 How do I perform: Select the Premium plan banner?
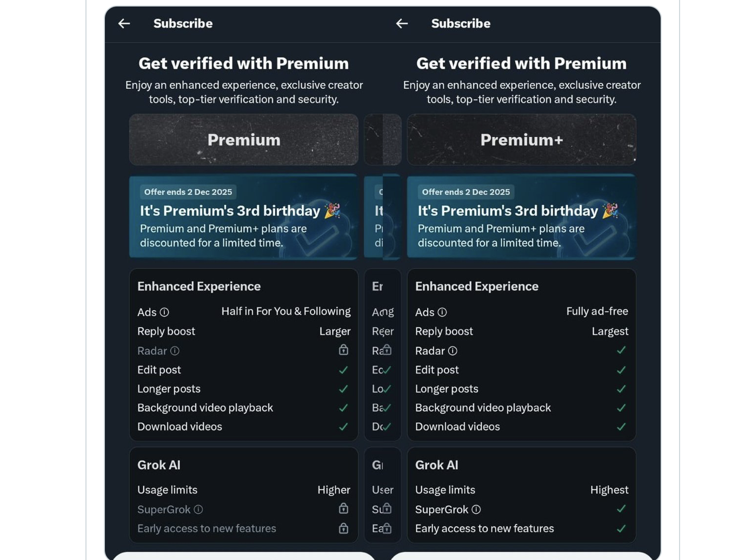tap(243, 139)
